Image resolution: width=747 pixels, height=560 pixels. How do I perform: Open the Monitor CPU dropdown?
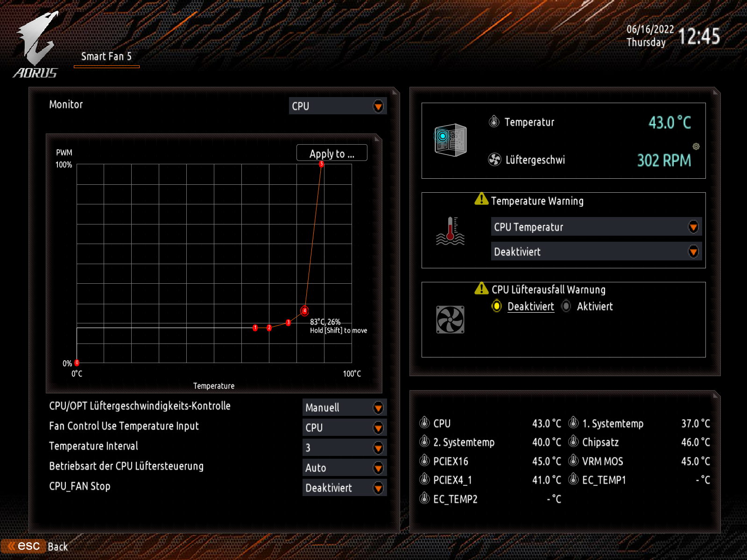pos(338,106)
